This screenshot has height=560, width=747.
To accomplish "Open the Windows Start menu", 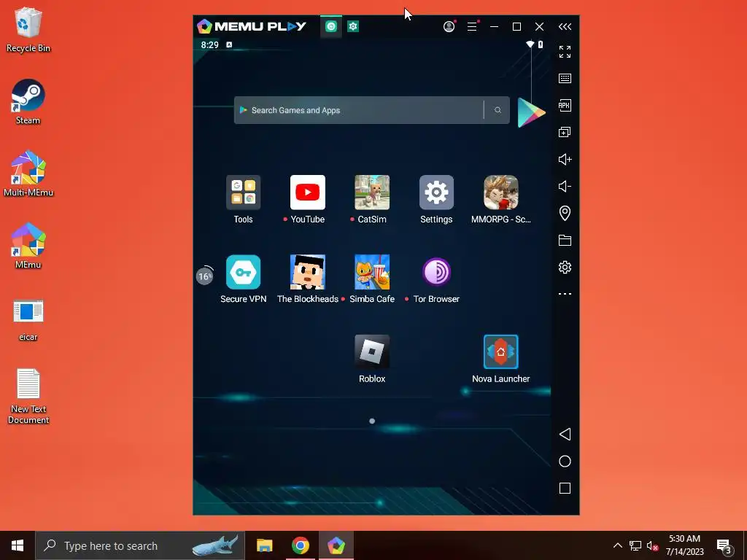I will [x=18, y=545].
